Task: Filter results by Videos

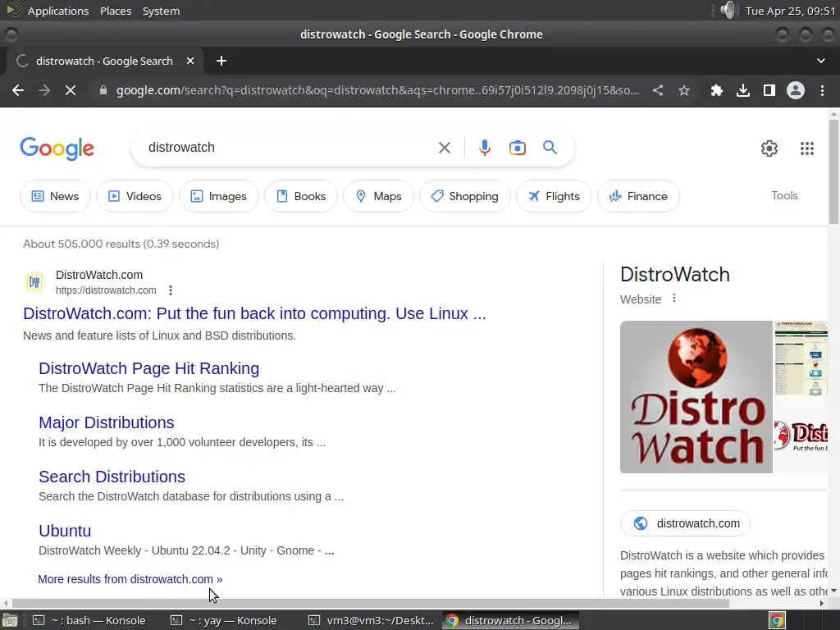Action: coord(135,196)
